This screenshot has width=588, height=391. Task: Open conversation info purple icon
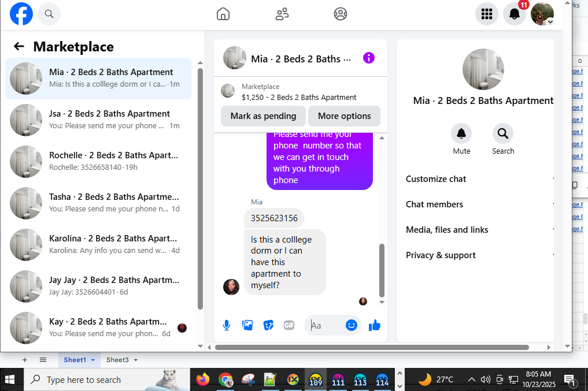[x=369, y=58]
